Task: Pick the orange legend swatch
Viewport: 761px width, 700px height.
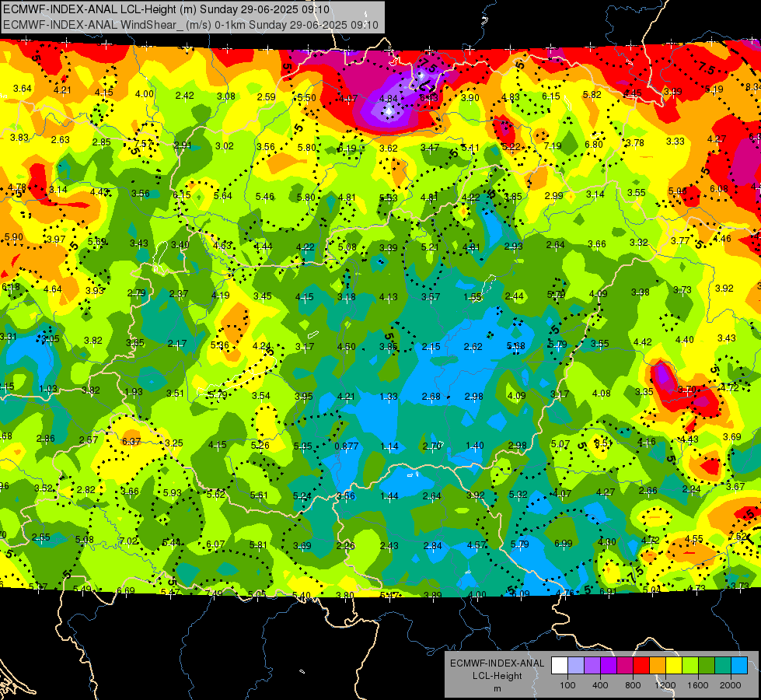Action: (x=658, y=666)
